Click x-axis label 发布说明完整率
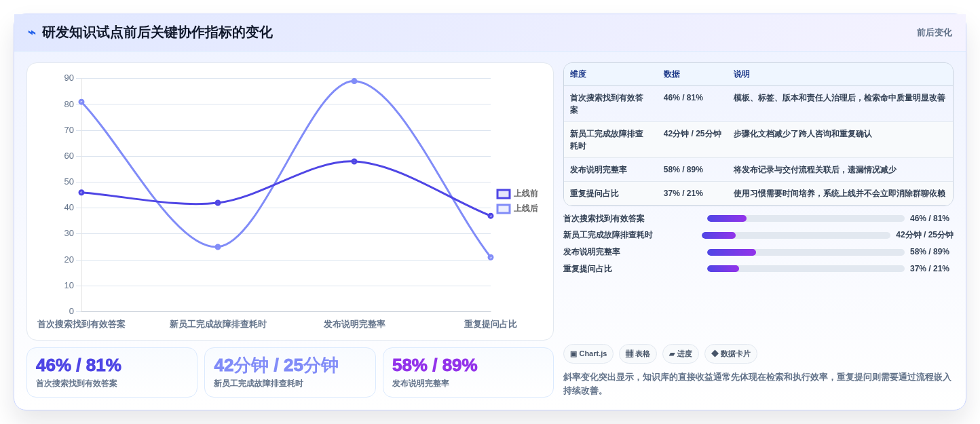This screenshot has width=980, height=424. (x=354, y=324)
